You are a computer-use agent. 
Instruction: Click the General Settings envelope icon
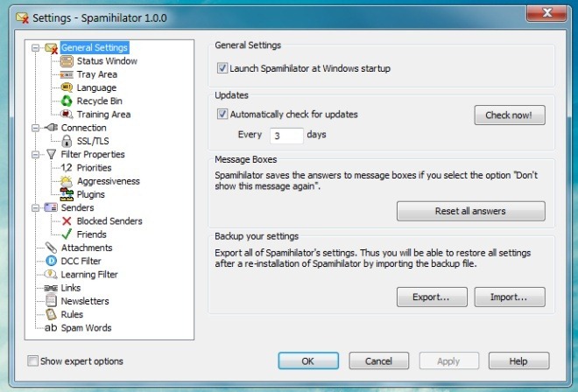(x=52, y=48)
